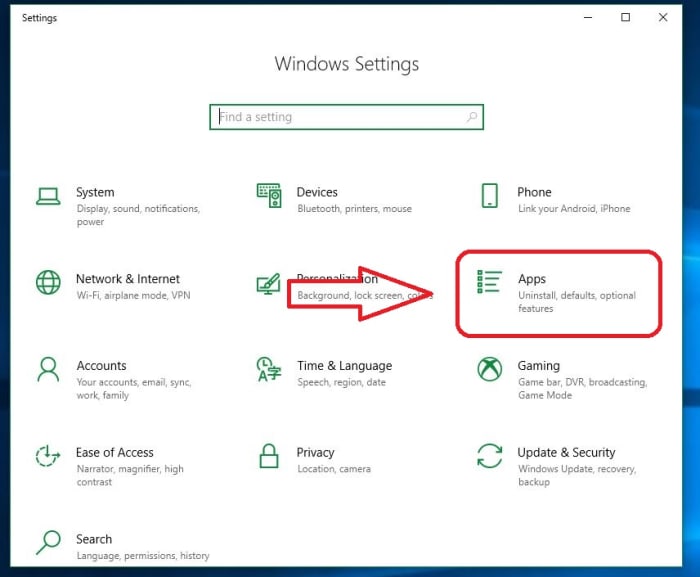Click 'Uninstall, defaults, optional features' description
The height and width of the screenshot is (577, 700).
[x=577, y=302]
